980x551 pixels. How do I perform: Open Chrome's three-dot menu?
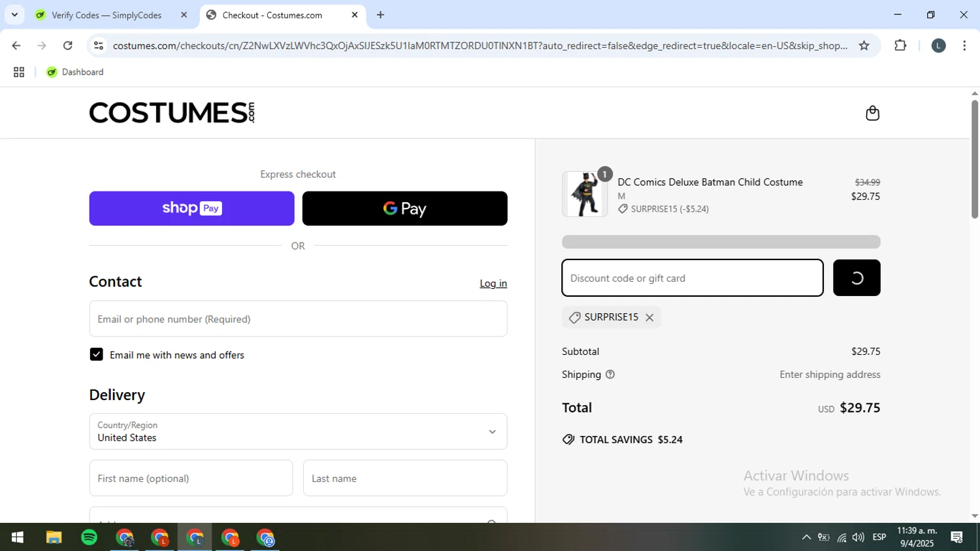click(964, 46)
